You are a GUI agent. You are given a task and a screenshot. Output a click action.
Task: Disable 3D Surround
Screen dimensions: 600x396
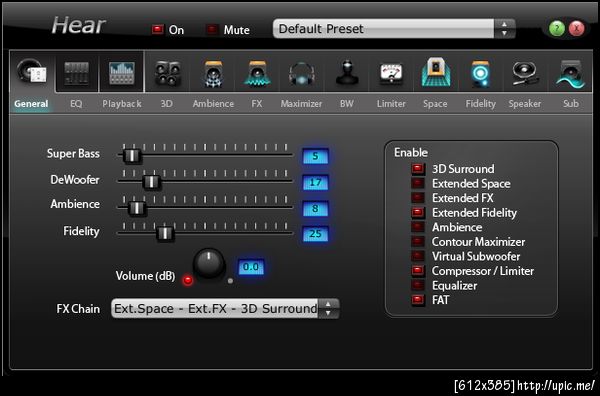coord(417,169)
